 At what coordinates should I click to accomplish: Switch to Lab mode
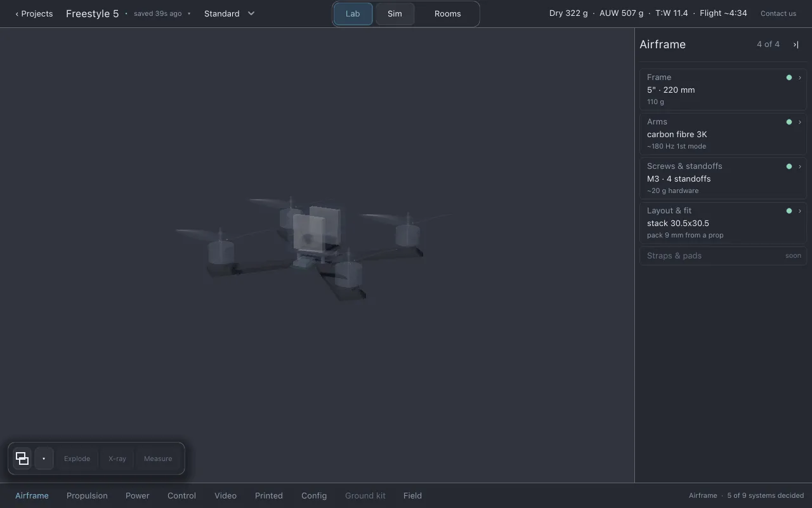click(353, 14)
